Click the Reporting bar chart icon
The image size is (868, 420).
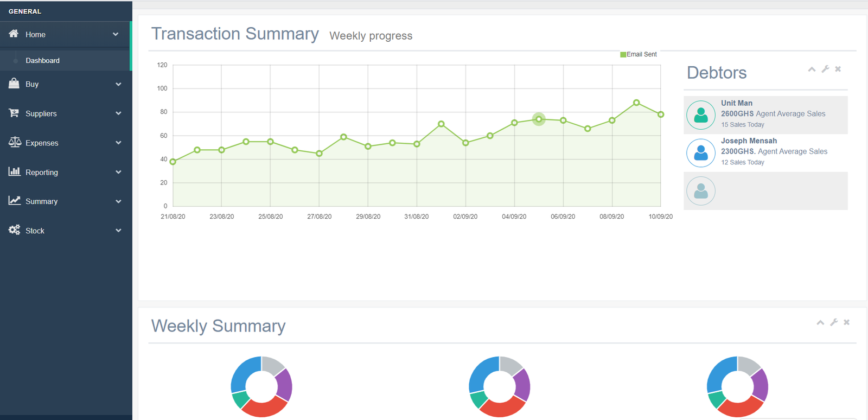pos(14,171)
